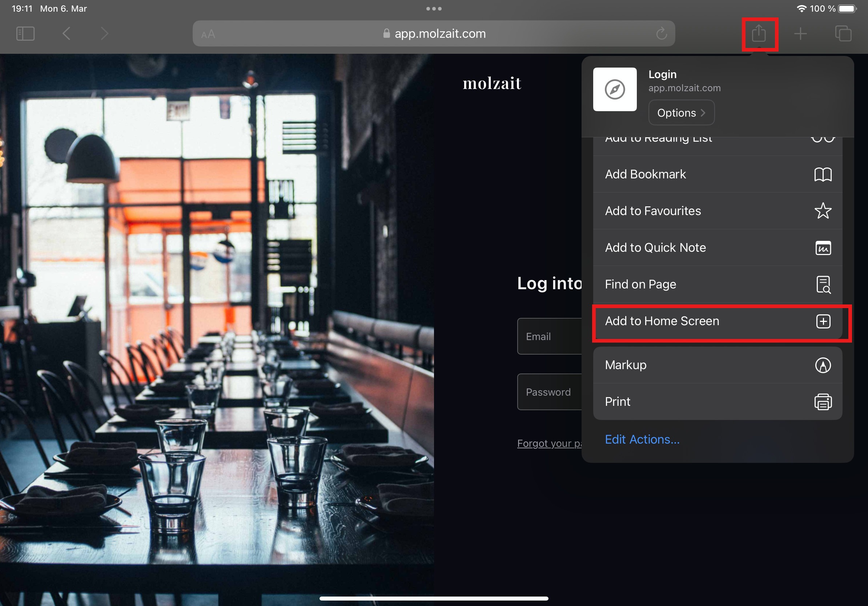Open Options in the share sheet
The width and height of the screenshot is (868, 606).
click(x=681, y=113)
